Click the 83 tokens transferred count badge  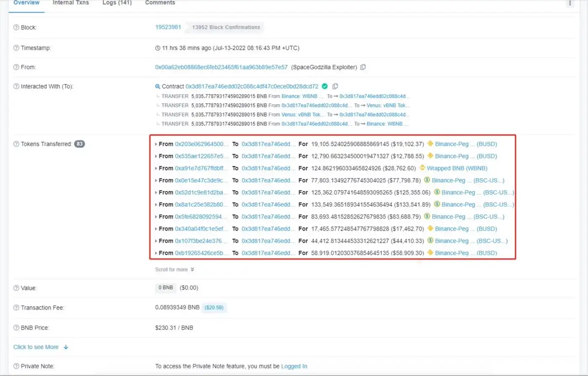[79, 144]
